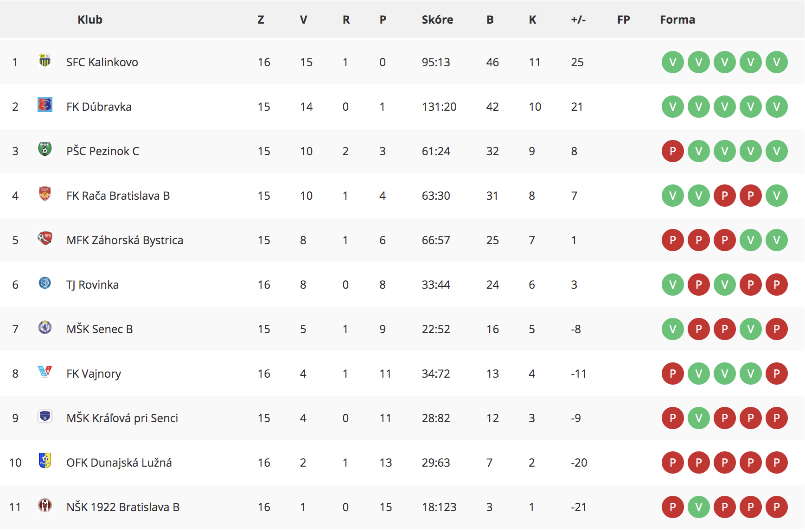Open the MŠK Kráľová pri Senci team link
The height and width of the screenshot is (532, 805).
point(122,418)
